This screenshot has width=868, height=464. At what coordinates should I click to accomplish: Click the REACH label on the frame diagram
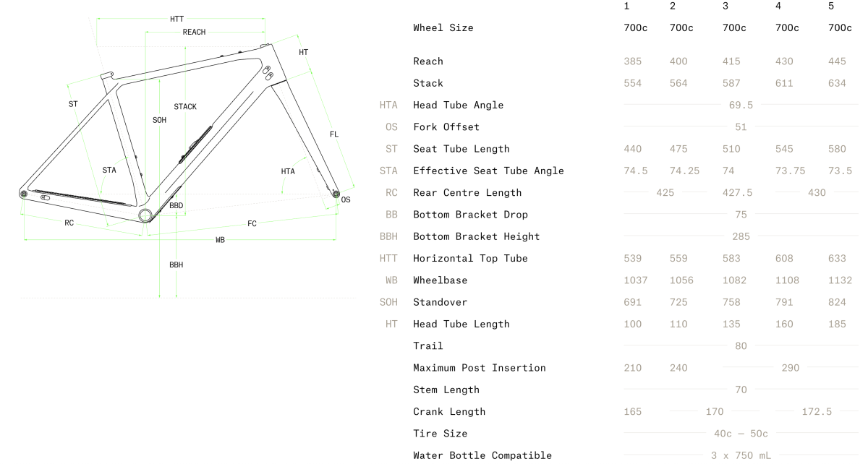coord(194,33)
